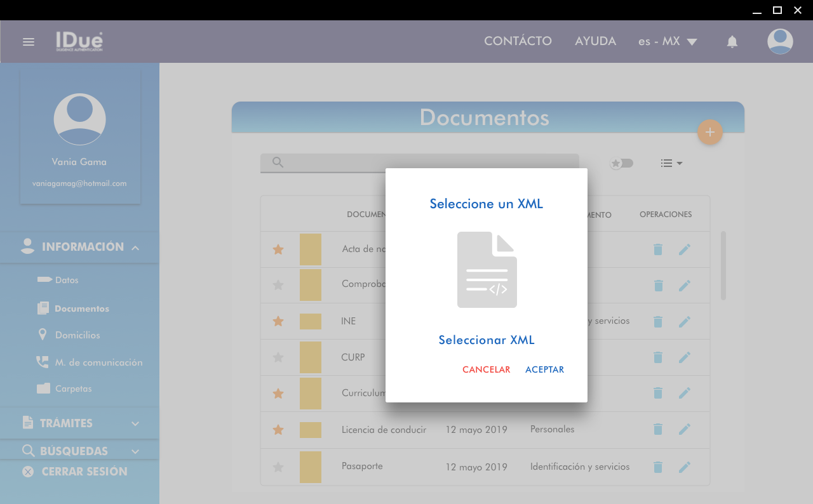Open the es - MX language dropdown
Viewport: 813px width, 504px height.
click(x=668, y=42)
